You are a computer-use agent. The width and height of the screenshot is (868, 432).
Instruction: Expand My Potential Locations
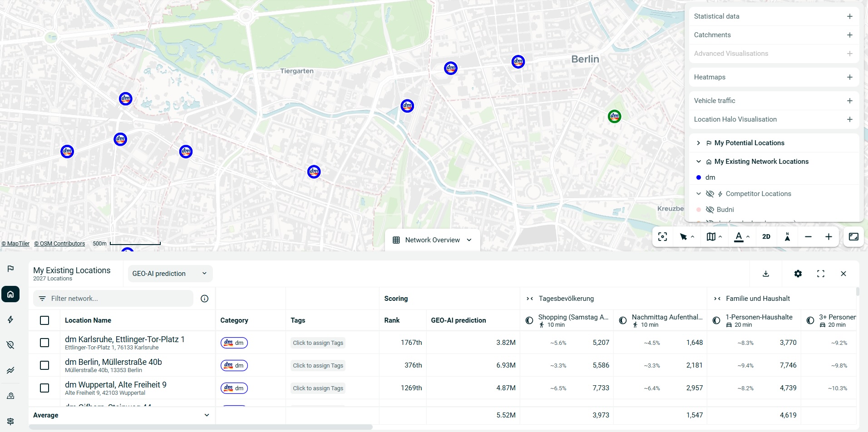point(699,143)
